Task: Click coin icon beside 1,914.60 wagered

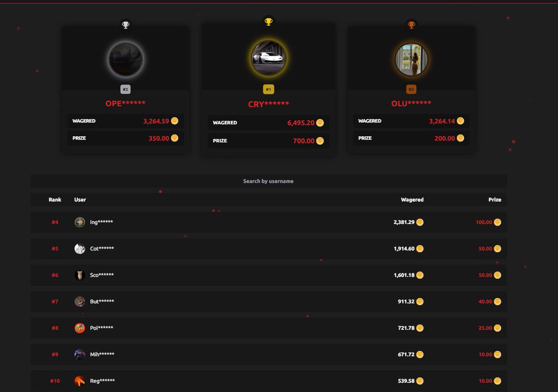Action: pyautogui.click(x=420, y=249)
